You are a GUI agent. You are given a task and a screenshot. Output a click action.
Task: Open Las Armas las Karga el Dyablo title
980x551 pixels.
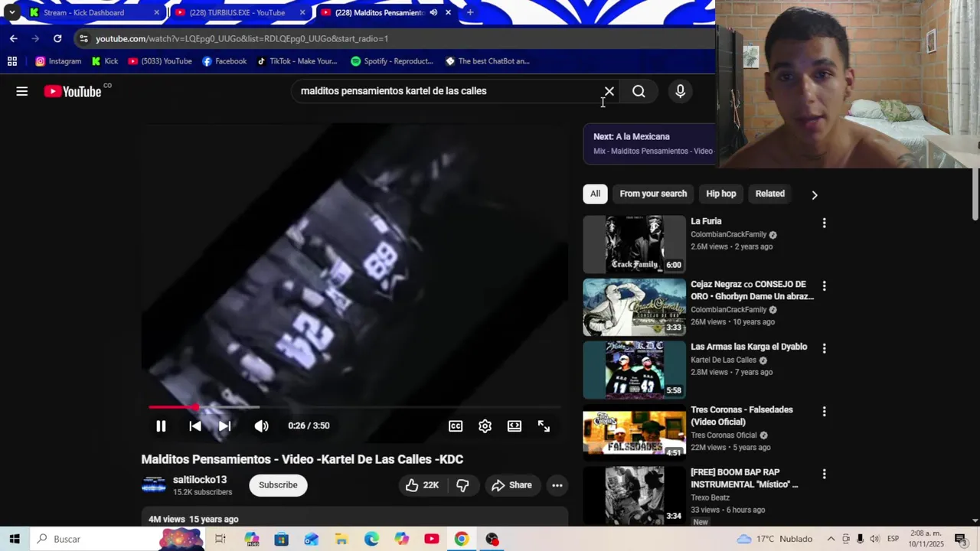coord(749,347)
